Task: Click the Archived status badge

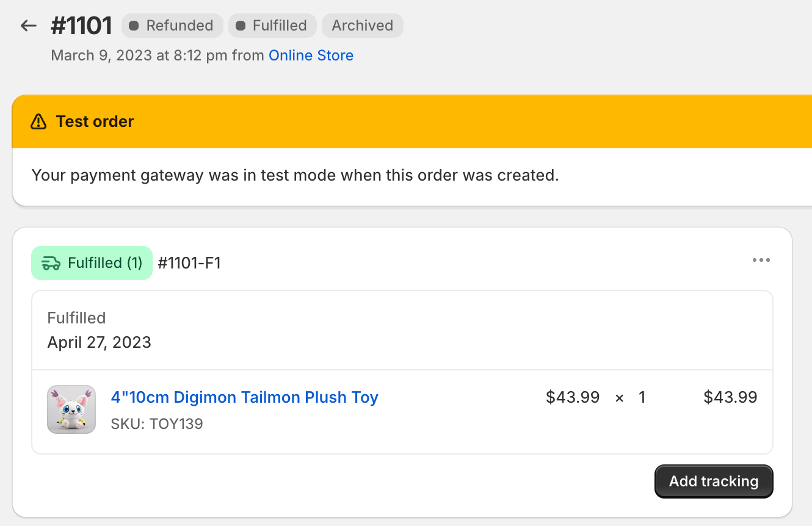Action: 362,26
